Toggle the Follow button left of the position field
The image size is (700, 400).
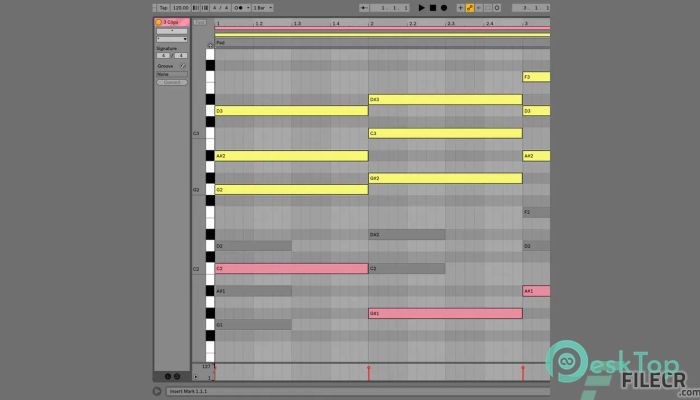coord(364,8)
